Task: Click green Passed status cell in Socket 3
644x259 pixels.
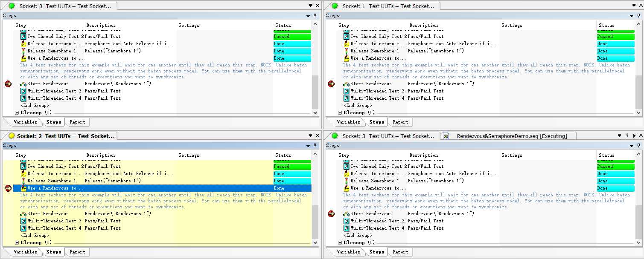Action: (x=615, y=167)
